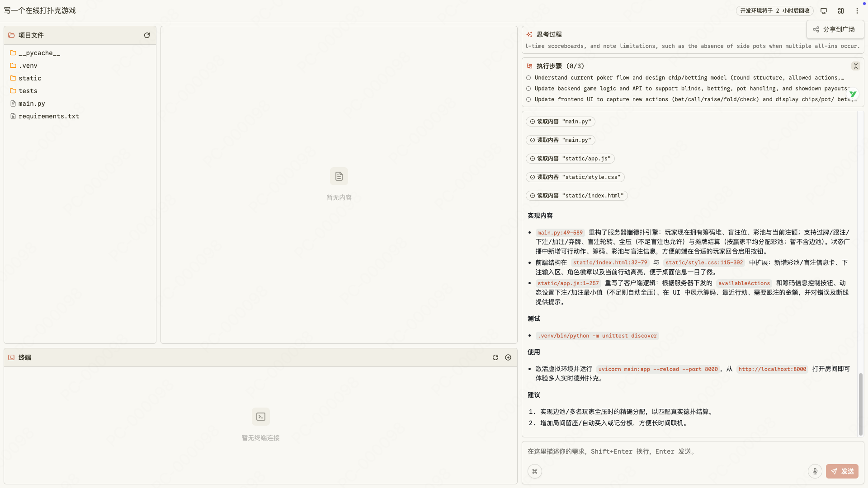Check the step about backend game logic

coord(528,89)
